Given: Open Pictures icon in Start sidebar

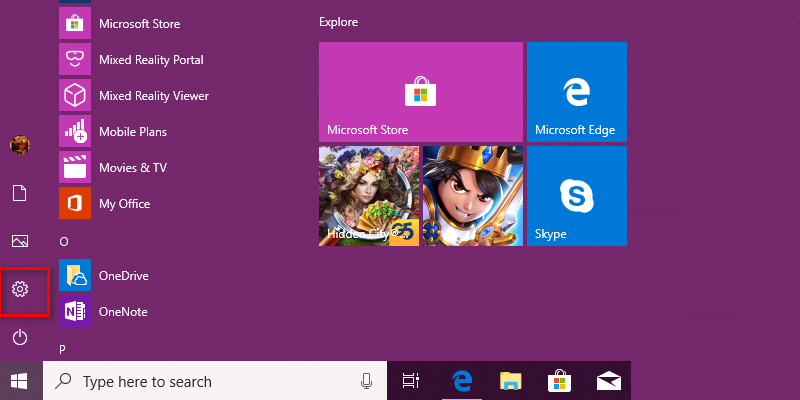Looking at the screenshot, I should pos(20,241).
